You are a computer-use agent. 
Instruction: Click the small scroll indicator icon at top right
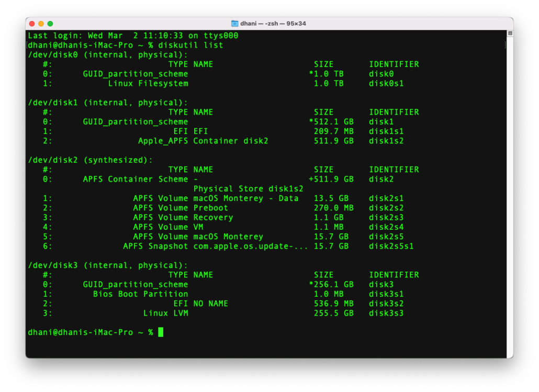(x=510, y=33)
